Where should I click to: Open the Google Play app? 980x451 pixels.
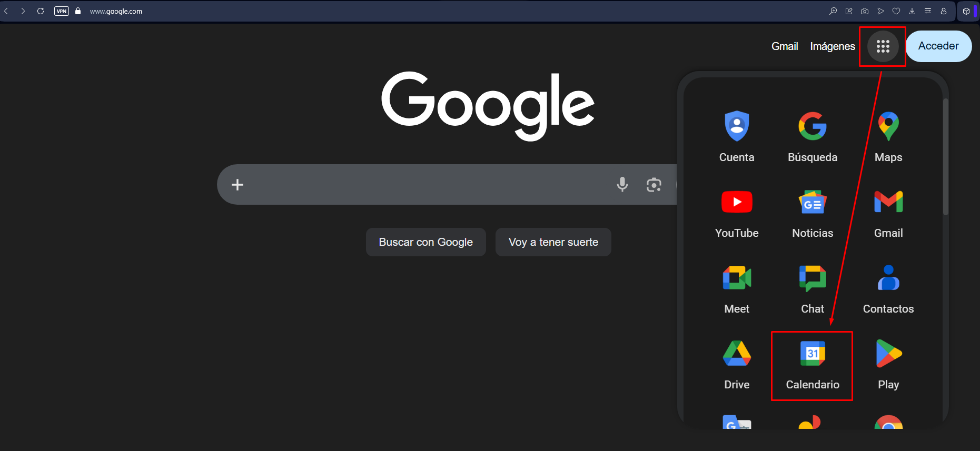point(888,364)
